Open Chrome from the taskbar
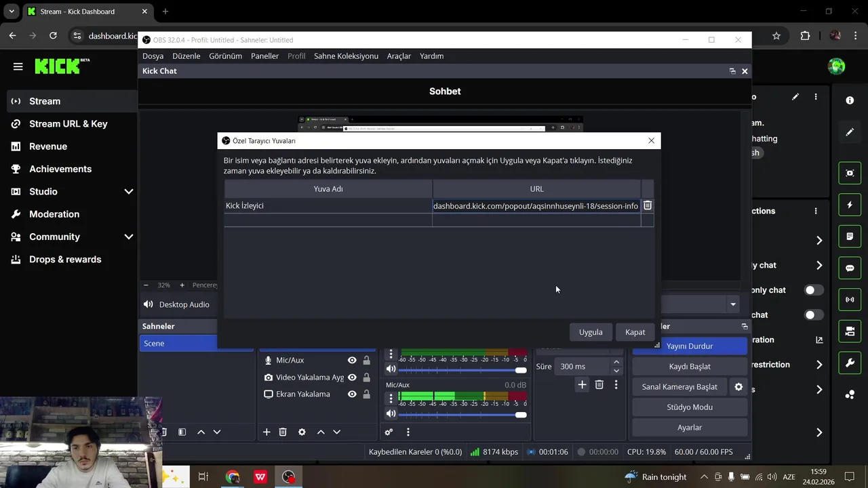The image size is (868, 488). (x=233, y=477)
